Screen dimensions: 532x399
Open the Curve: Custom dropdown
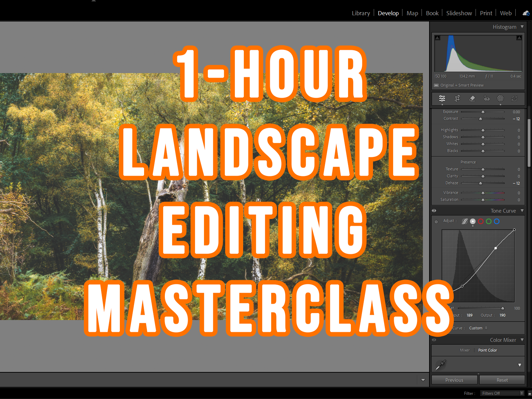coord(477,328)
